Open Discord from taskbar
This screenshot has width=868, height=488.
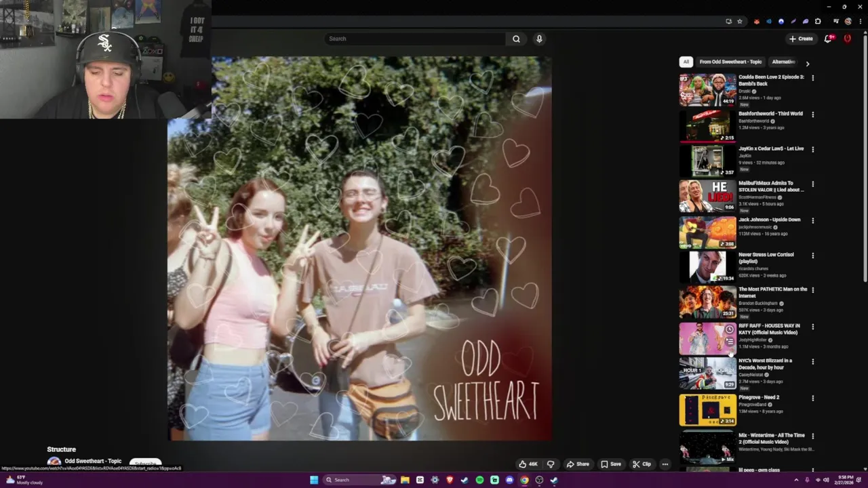pos(509,480)
